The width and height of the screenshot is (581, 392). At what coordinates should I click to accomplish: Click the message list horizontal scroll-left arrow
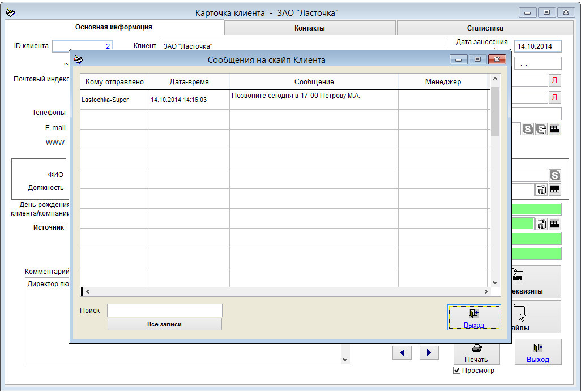(88, 292)
